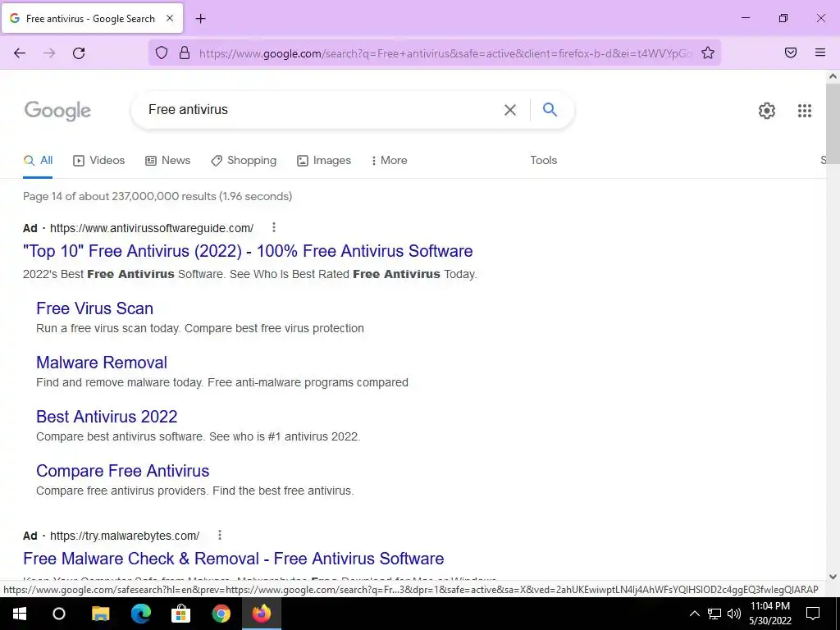Click the forward navigation arrow

[x=49, y=53]
